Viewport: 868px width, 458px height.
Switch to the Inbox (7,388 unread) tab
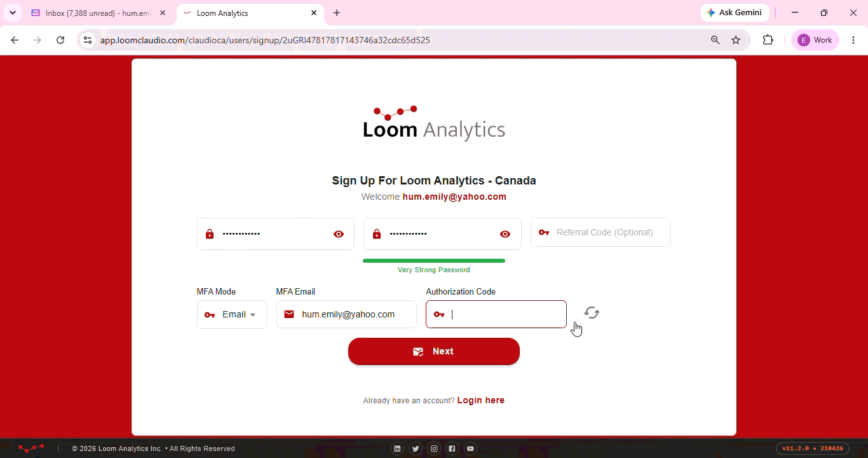click(98, 13)
